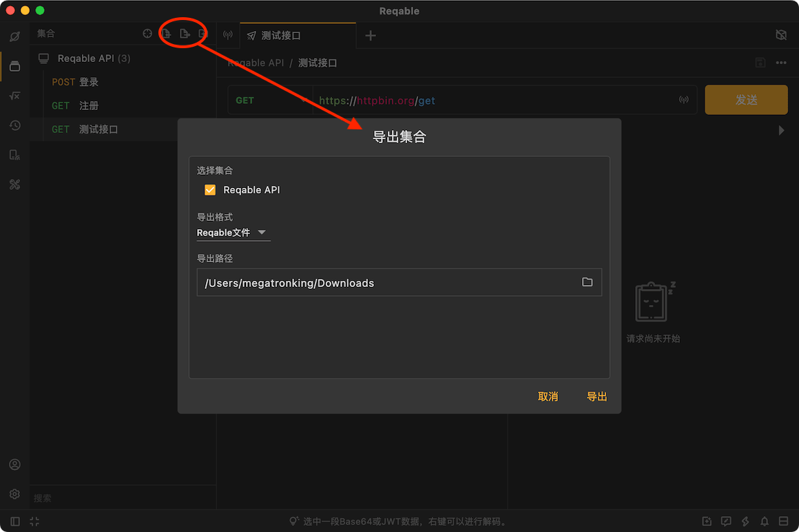Click the 集合 panel title
The height and width of the screenshot is (532, 799).
pyautogui.click(x=46, y=34)
